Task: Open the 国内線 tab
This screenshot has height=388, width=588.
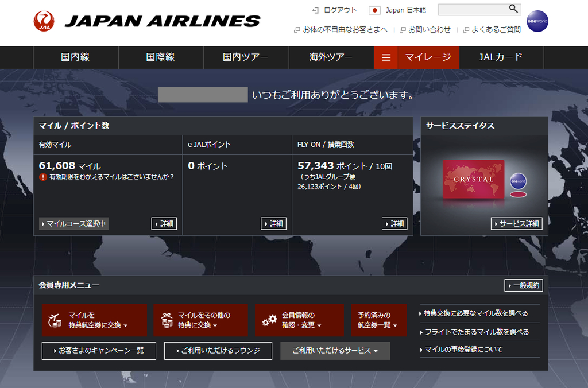Action: [x=76, y=57]
